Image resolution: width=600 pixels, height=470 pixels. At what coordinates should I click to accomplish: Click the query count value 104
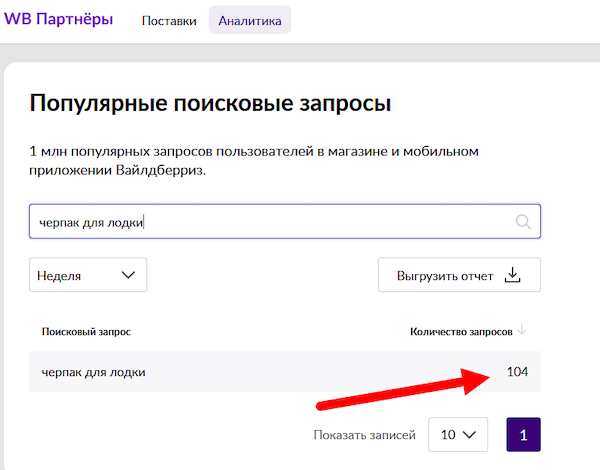point(516,372)
